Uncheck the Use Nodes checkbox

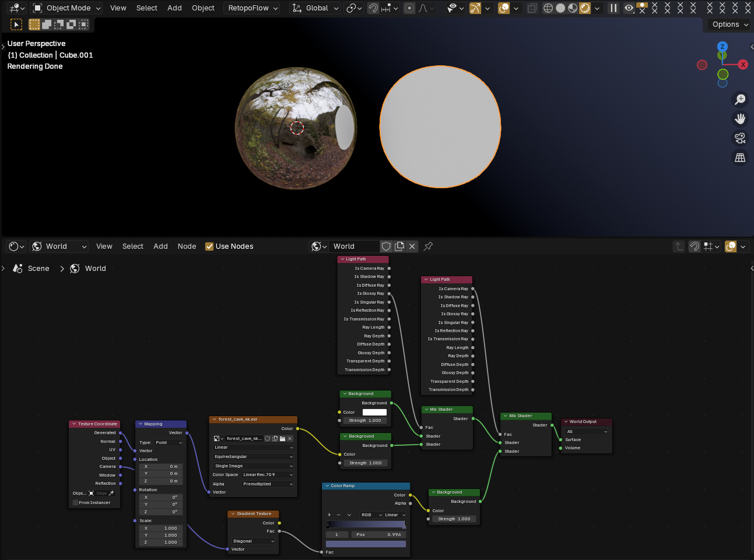(209, 246)
